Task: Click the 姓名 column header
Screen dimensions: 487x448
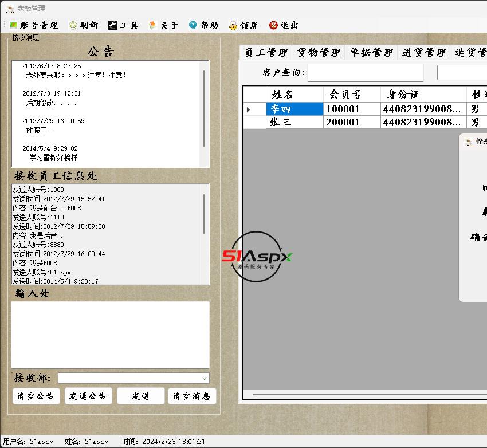Action: pos(294,94)
